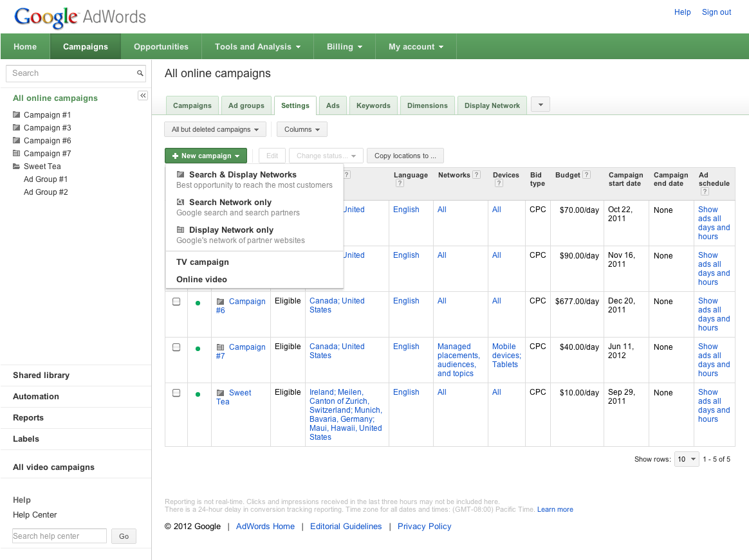
Task: Click green status dot for Campaign #6 row
Action: pyautogui.click(x=198, y=303)
